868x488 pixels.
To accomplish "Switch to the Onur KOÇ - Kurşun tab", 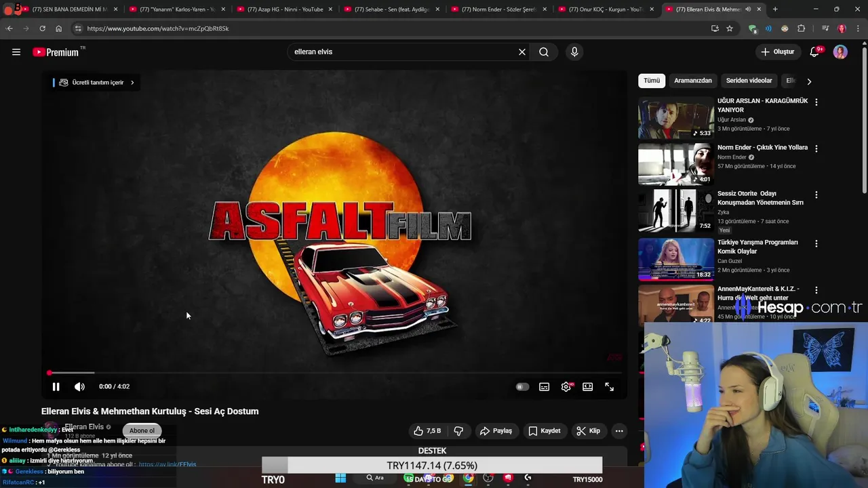I will pyautogui.click(x=606, y=9).
